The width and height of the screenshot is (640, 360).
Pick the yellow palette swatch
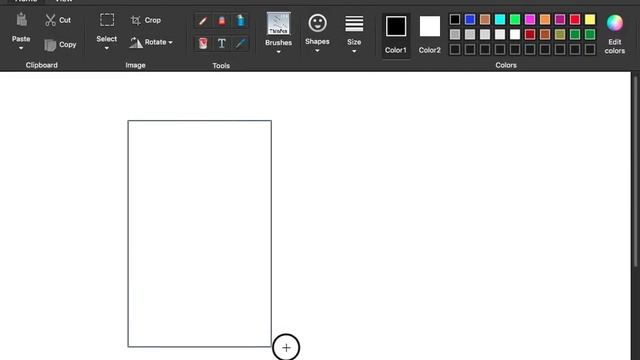[x=590, y=19]
